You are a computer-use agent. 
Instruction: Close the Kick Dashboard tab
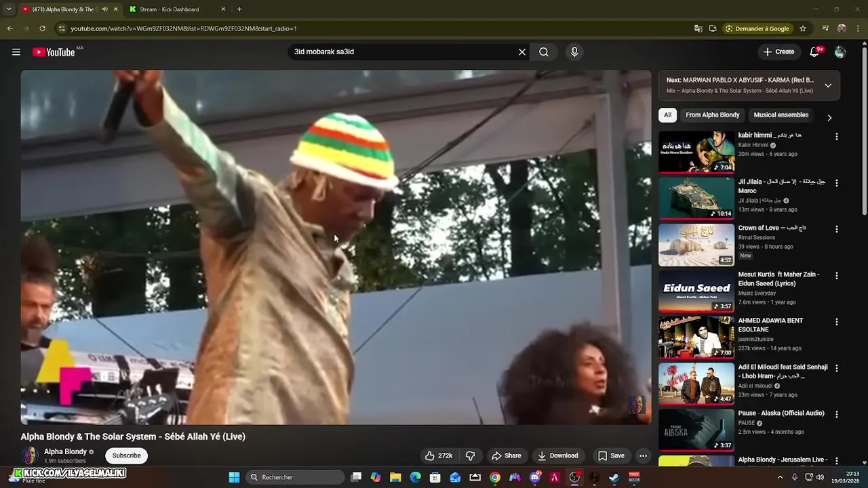click(x=223, y=9)
